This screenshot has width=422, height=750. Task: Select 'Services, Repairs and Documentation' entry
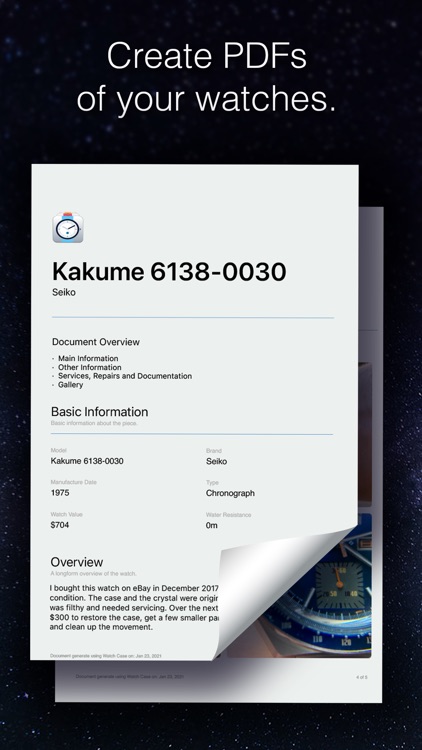(125, 376)
